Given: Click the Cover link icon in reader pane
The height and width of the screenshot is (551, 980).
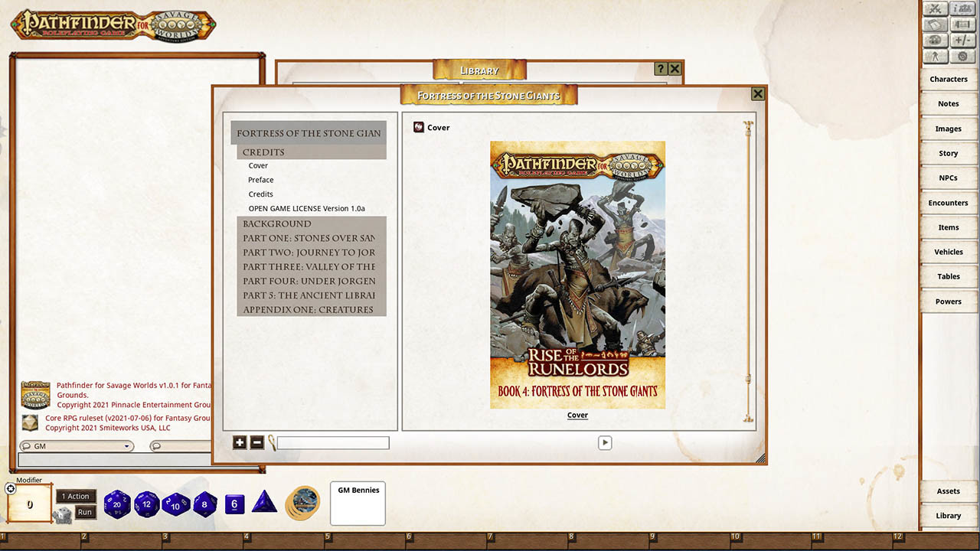Looking at the screenshot, I should click(419, 127).
